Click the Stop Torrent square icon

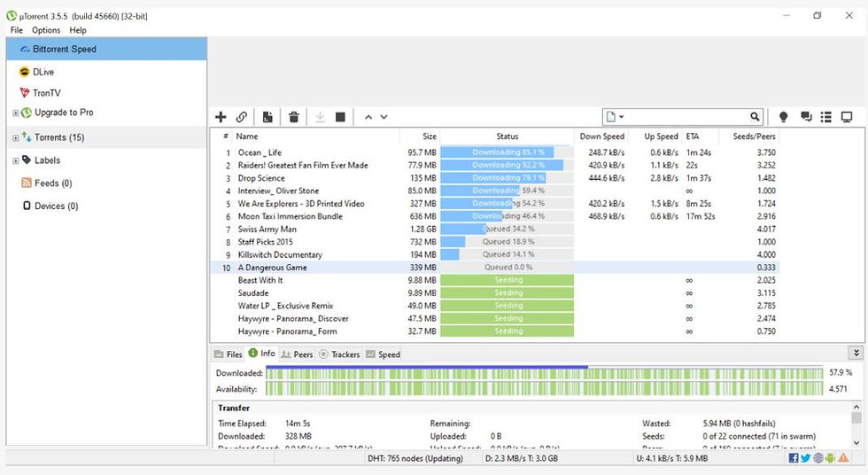pos(340,117)
